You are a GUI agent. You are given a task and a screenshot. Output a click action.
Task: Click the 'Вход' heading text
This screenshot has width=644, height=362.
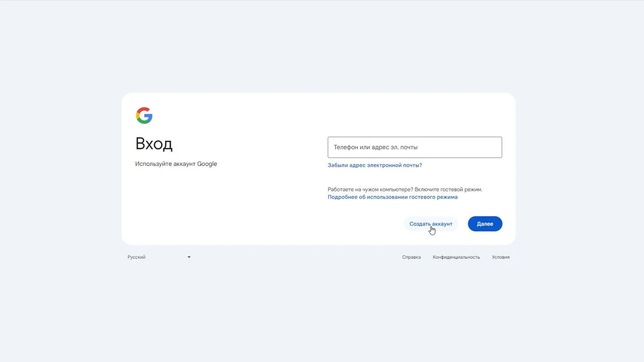click(154, 144)
